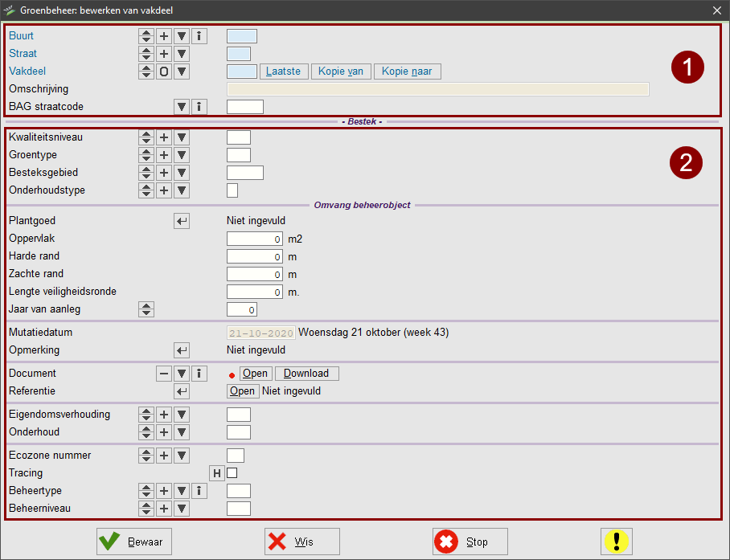This screenshot has width=730, height=560.
Task: Toggle the Tracing checkbox
Action: (232, 473)
